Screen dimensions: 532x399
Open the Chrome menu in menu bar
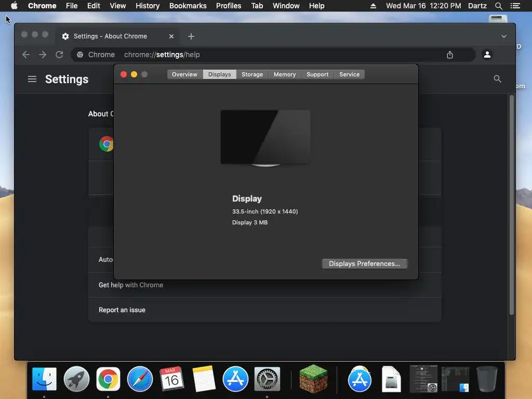(x=42, y=6)
